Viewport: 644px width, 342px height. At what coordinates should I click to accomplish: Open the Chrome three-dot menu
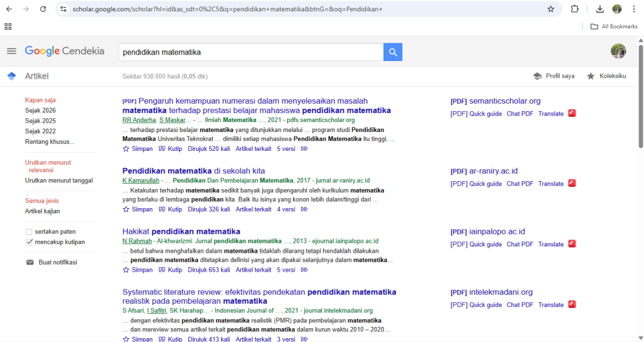point(633,9)
